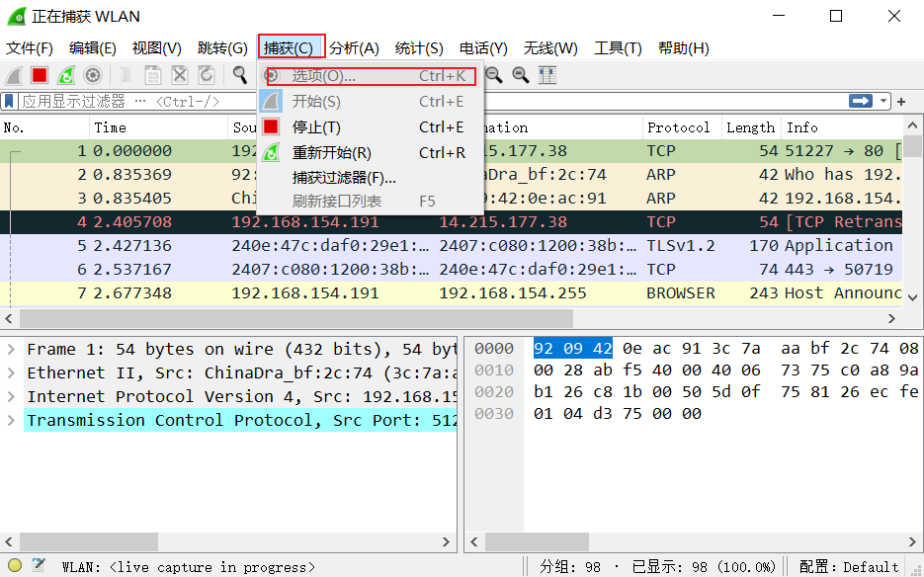Click the resize columns toolbar icon

coord(547,75)
